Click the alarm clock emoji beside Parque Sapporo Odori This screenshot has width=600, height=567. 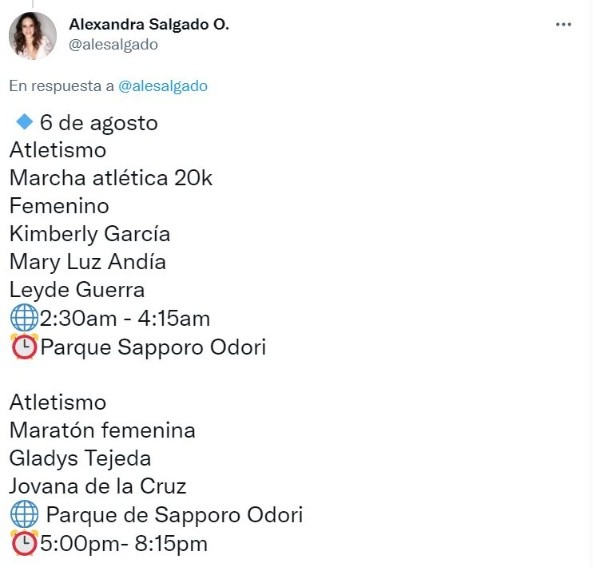(x=23, y=347)
